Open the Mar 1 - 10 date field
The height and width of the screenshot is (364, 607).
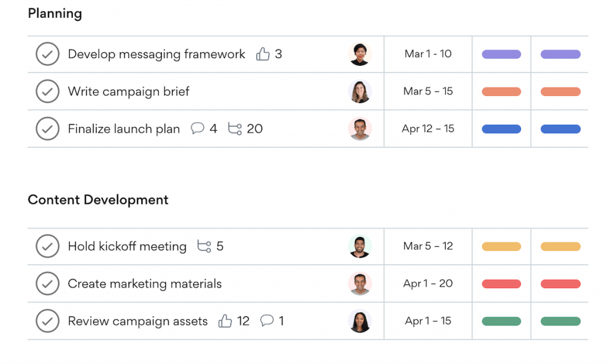427,54
